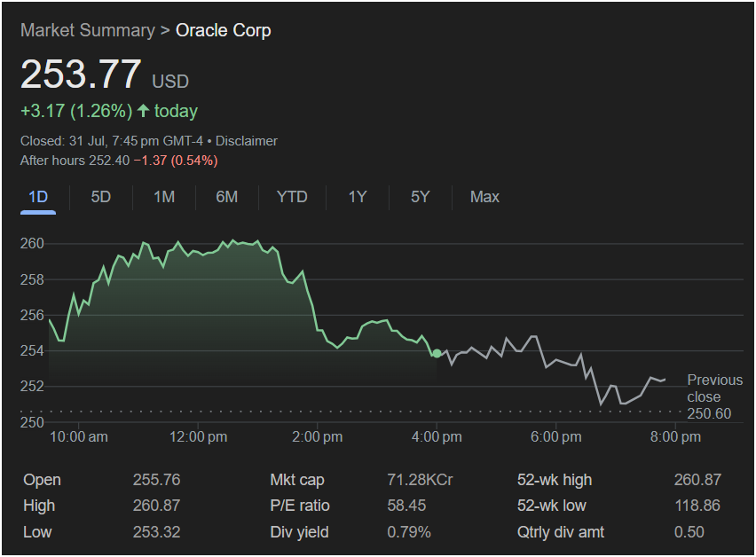The height and width of the screenshot is (557, 756).
Task: Open the Max range tab
Action: point(484,197)
